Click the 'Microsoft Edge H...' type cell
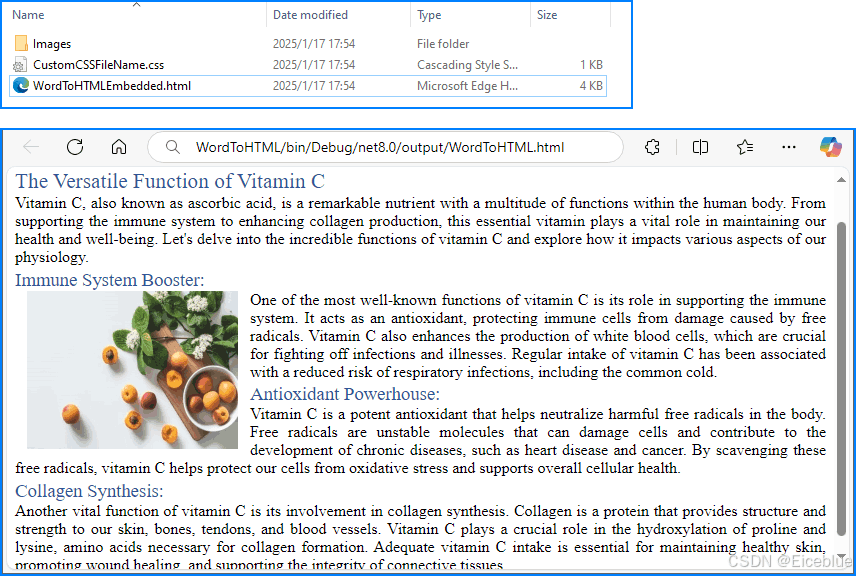Screen dimensions: 856x576 (467, 86)
